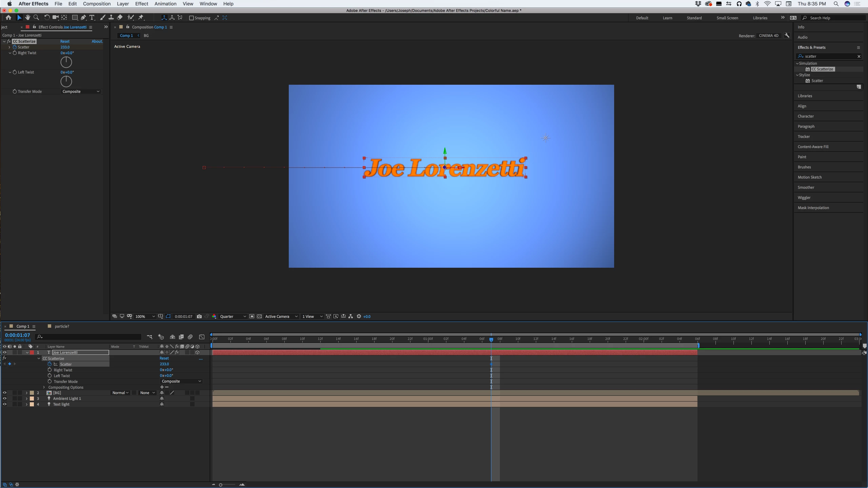868x488 pixels.
Task: Click the Right Twist angle dial
Action: click(x=66, y=62)
